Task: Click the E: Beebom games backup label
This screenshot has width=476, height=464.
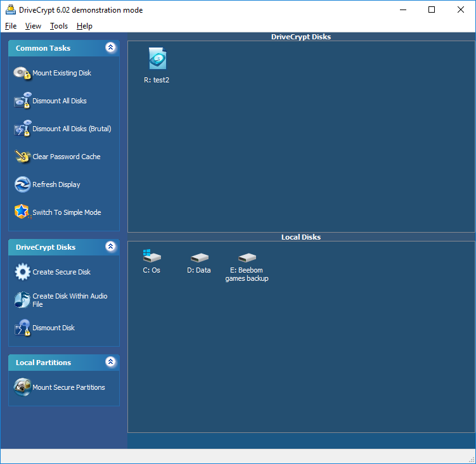Action: pyautogui.click(x=247, y=274)
